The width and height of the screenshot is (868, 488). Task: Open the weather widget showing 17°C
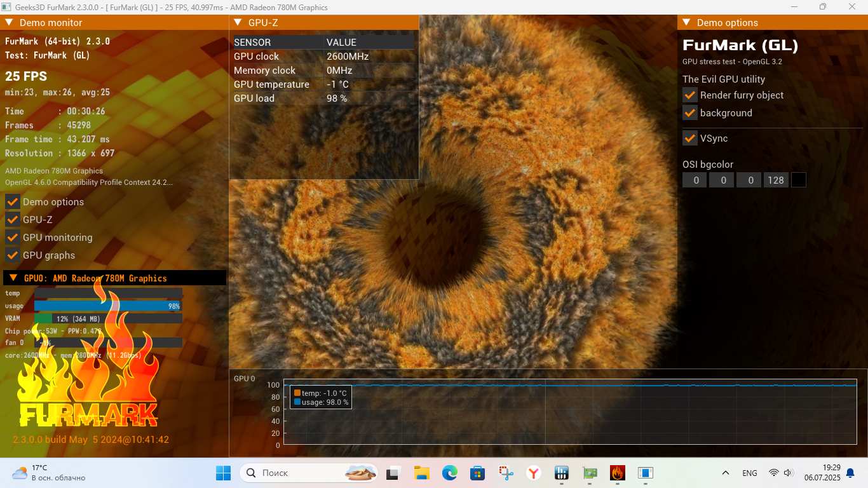coord(48,473)
